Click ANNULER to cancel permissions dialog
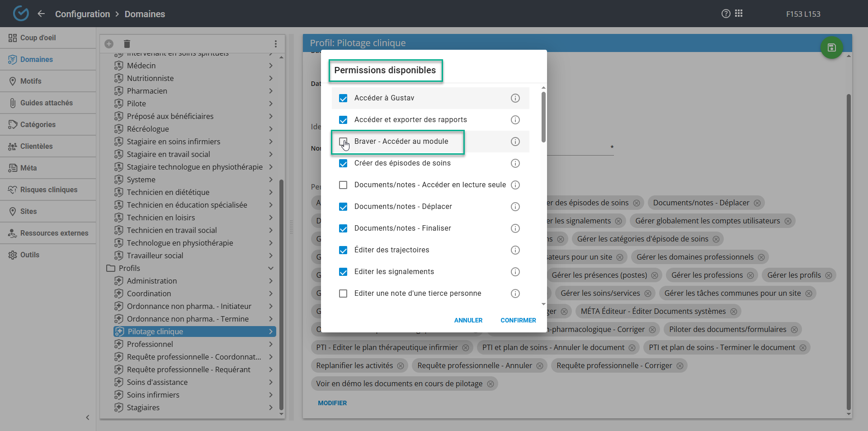This screenshot has height=431, width=868. tap(468, 320)
